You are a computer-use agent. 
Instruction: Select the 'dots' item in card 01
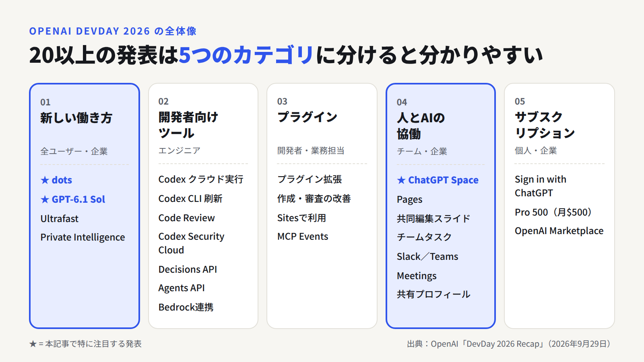click(62, 180)
